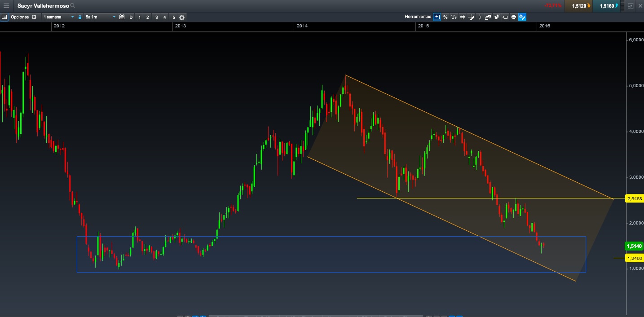Open the hamburger menu beside Sacyr Vallehermoso

pos(6,6)
